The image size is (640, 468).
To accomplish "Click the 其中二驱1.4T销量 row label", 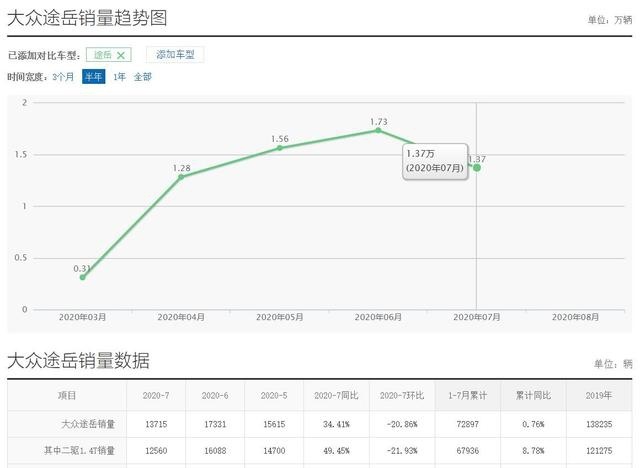I will (x=80, y=450).
